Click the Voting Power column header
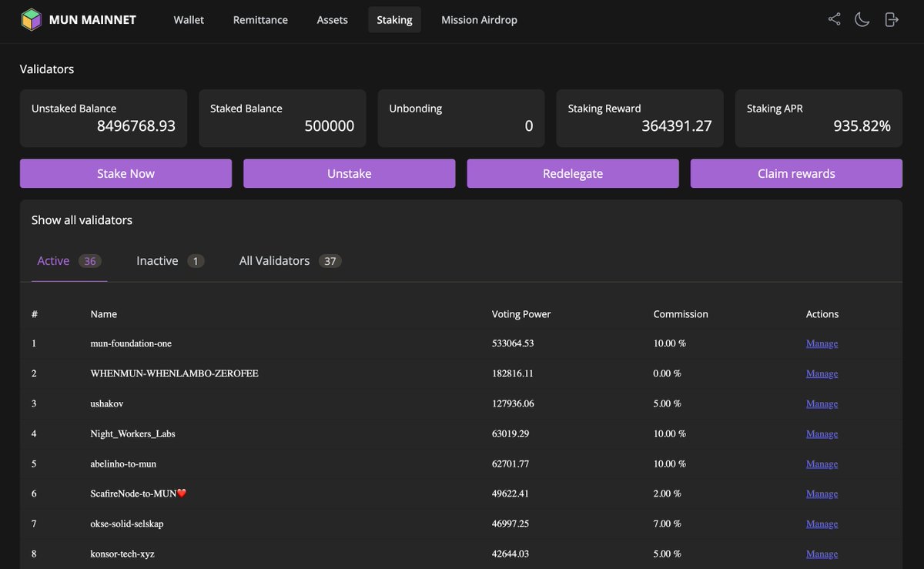The width and height of the screenshot is (924, 569). (521, 314)
